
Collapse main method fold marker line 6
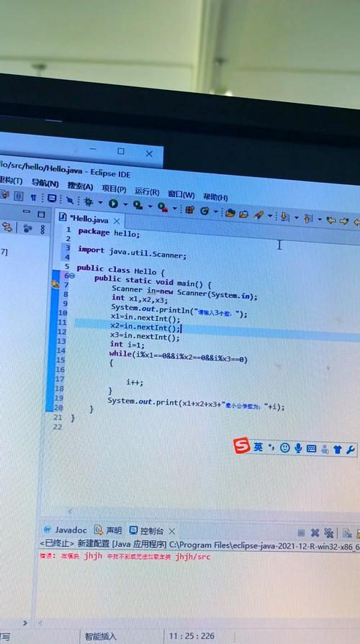[x=72, y=276]
